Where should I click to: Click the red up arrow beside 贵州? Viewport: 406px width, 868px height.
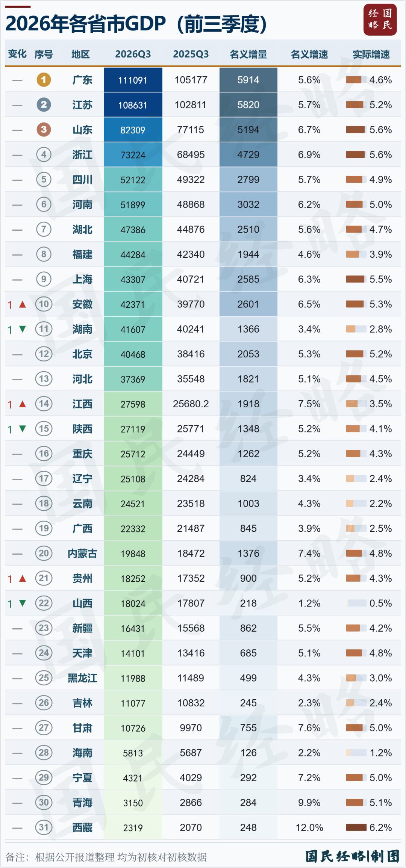pos(23,578)
